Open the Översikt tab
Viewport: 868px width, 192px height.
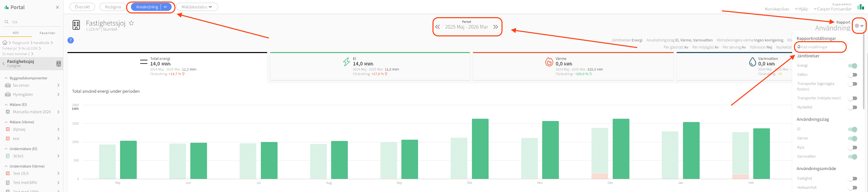82,7
